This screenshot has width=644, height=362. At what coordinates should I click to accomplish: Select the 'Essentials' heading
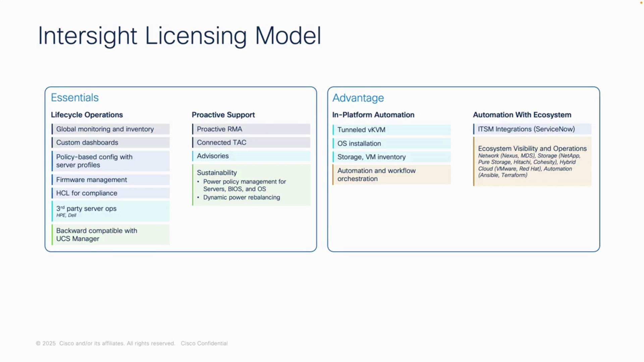tap(75, 98)
